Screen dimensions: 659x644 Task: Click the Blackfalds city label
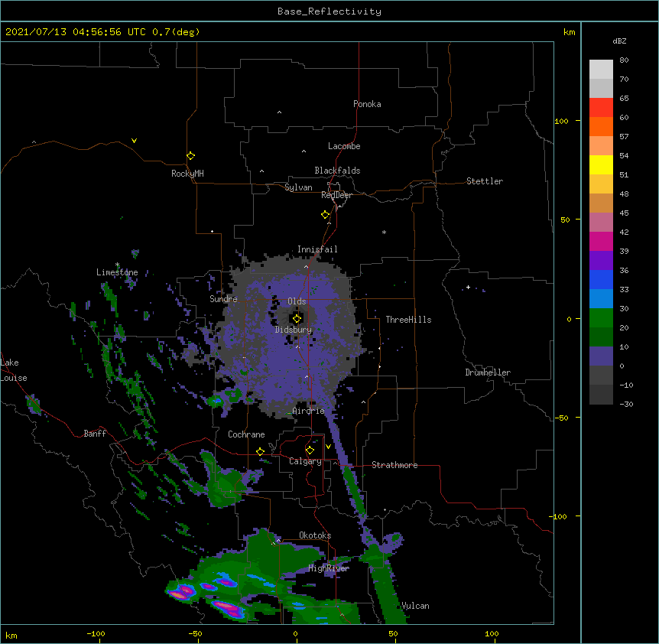[337, 171]
